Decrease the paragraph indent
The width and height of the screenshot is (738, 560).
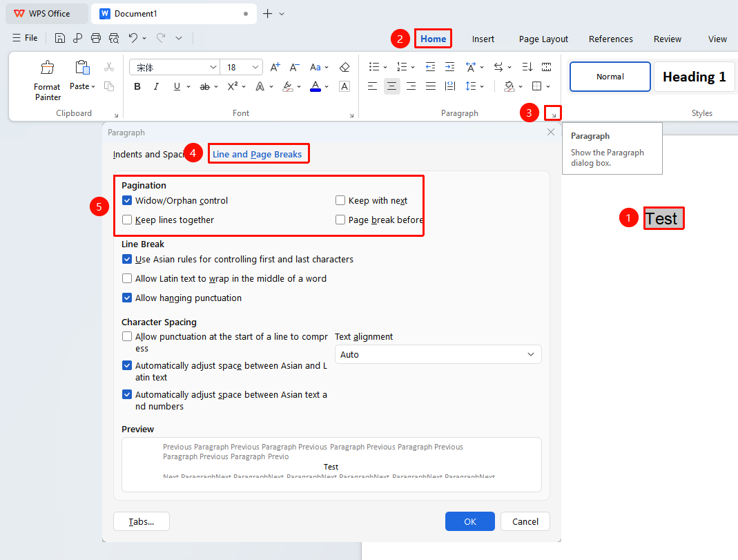(x=430, y=67)
